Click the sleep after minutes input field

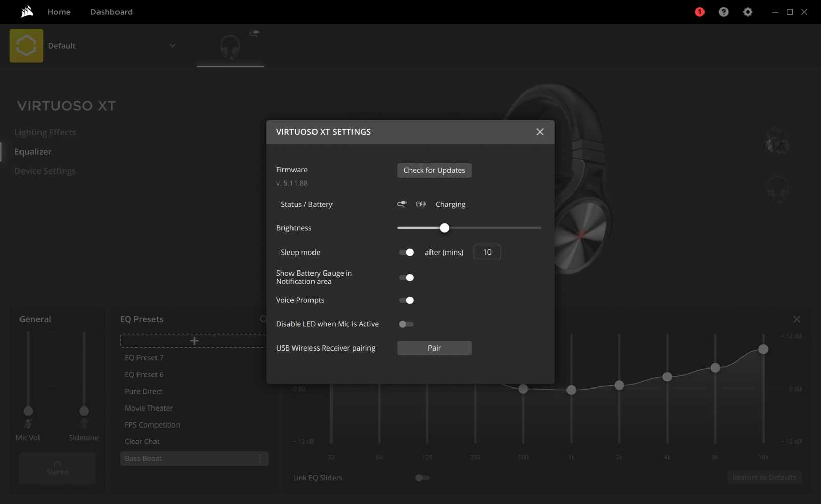pyautogui.click(x=487, y=252)
